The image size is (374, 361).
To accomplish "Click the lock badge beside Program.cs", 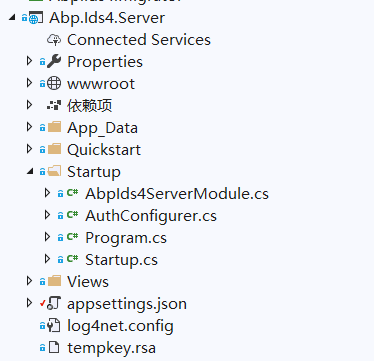I will tap(60, 238).
